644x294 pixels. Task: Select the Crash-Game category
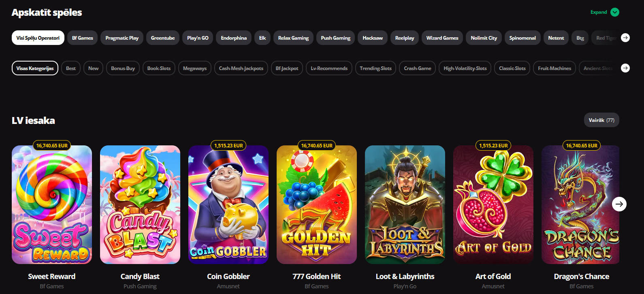click(x=418, y=68)
